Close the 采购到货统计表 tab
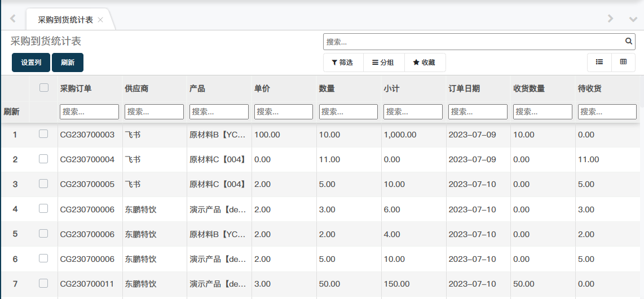 click(x=100, y=20)
